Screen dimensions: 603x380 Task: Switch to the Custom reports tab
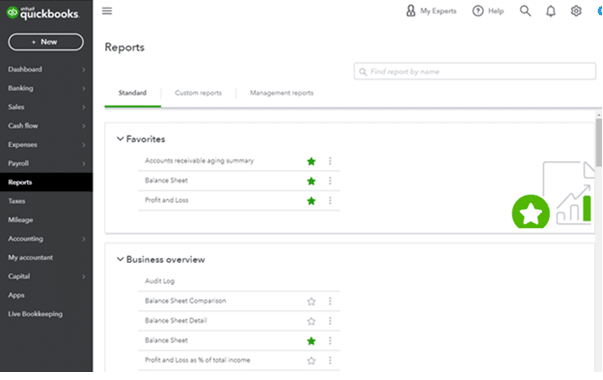198,93
